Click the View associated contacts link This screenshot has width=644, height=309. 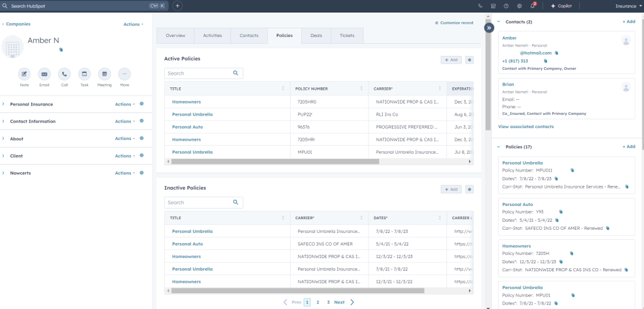526,126
